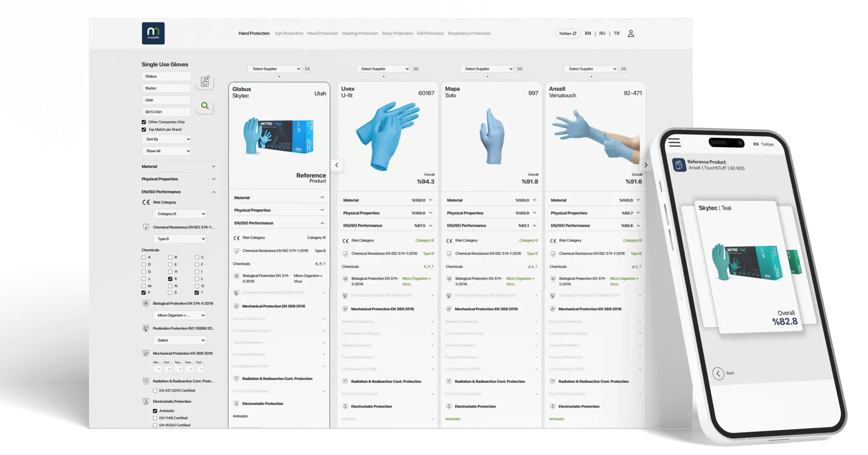Image resolution: width=868 pixels, height=455 pixels.
Task: Check chemical A checkbox
Action: (144, 257)
